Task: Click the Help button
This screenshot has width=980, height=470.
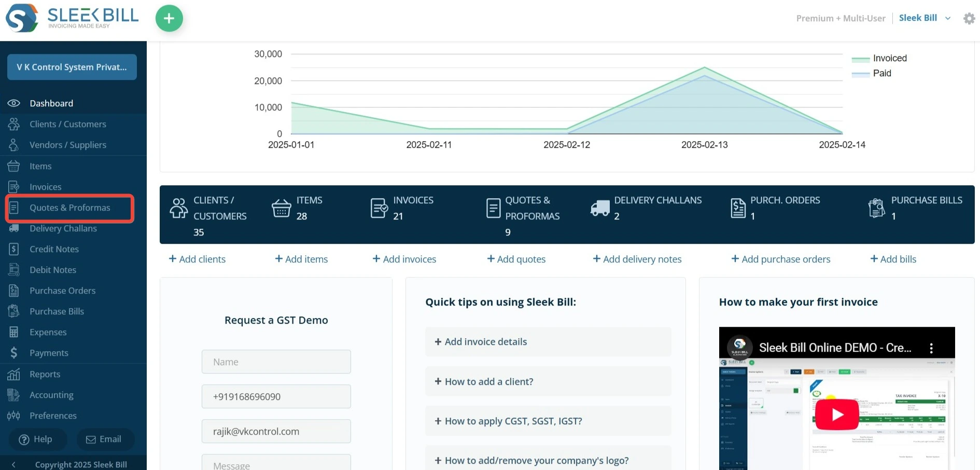Action: click(x=37, y=439)
